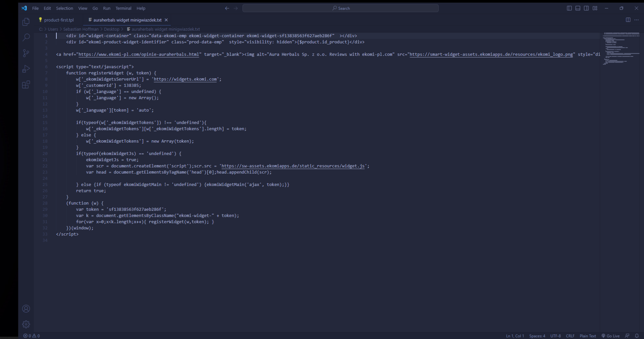Open the Run menu
This screenshot has width=644, height=339.
(107, 8)
